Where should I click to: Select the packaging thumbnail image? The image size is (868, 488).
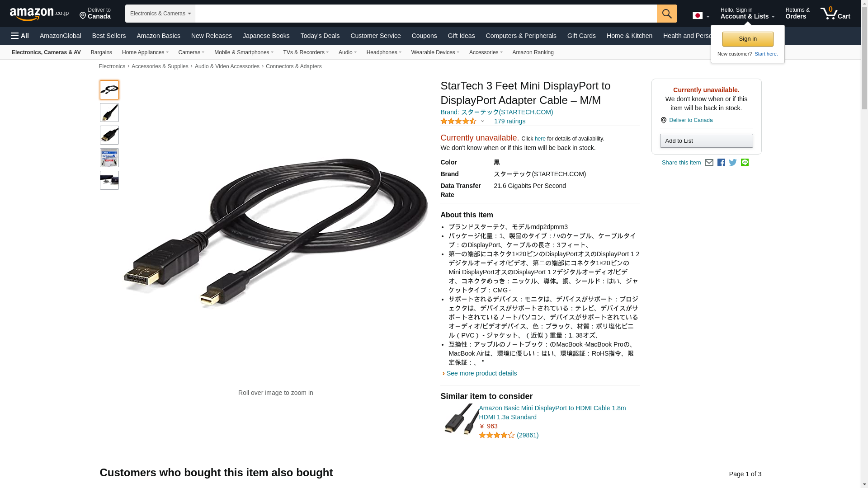(x=109, y=158)
